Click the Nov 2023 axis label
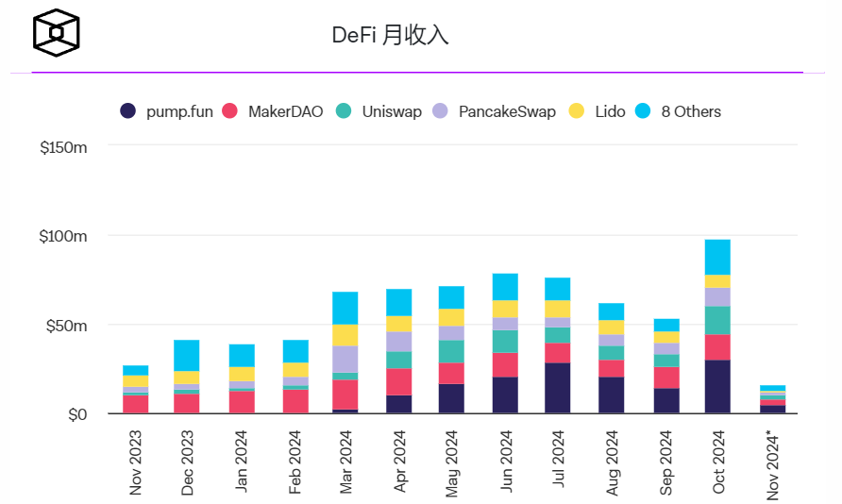 [135, 462]
